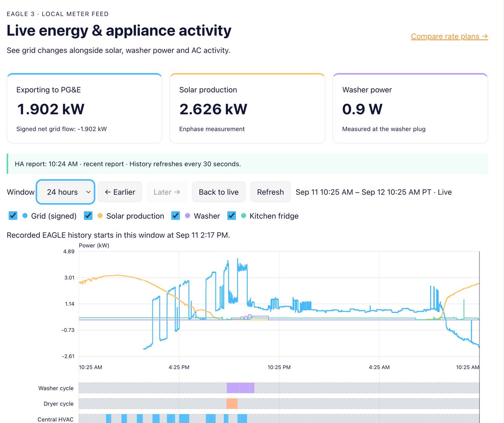Click the Central HVAC row label
Screen dimensions: 504x423
[x=55, y=419]
